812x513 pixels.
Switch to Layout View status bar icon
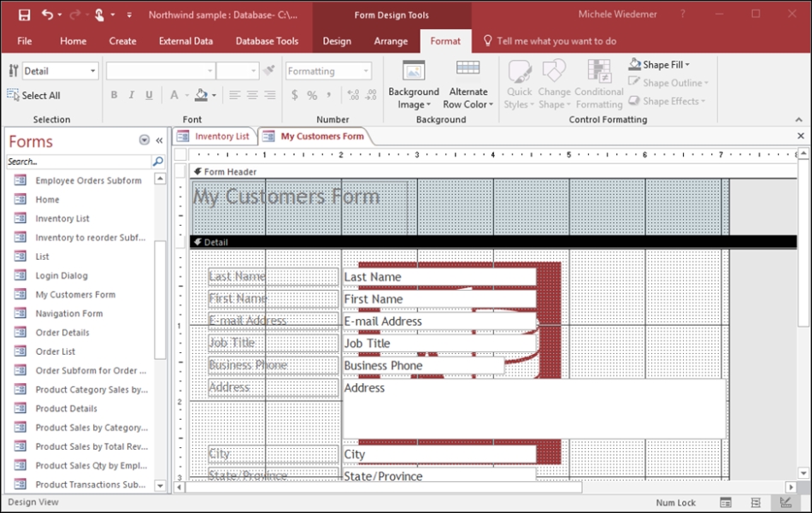756,502
